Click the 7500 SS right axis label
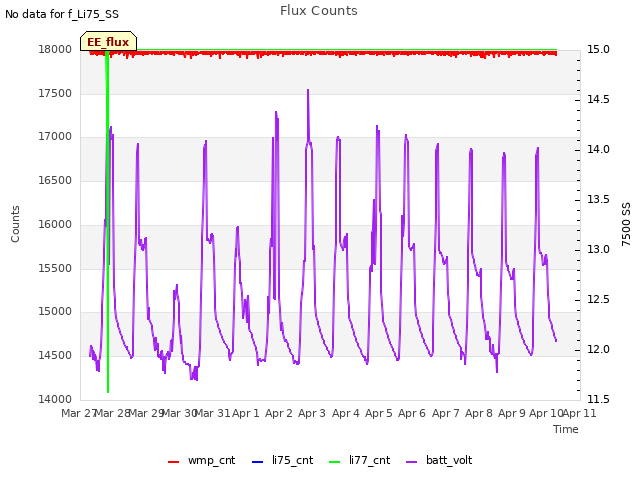Image resolution: width=640 pixels, height=480 pixels. 626,224
